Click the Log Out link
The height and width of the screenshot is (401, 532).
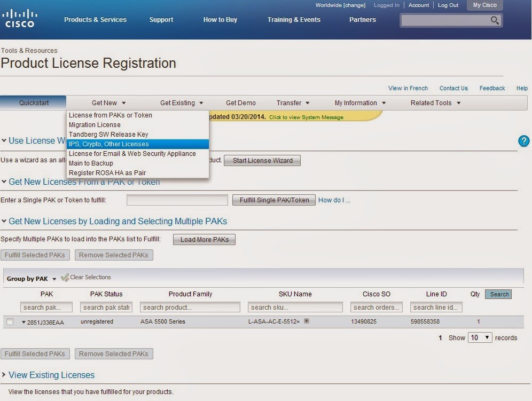click(448, 5)
